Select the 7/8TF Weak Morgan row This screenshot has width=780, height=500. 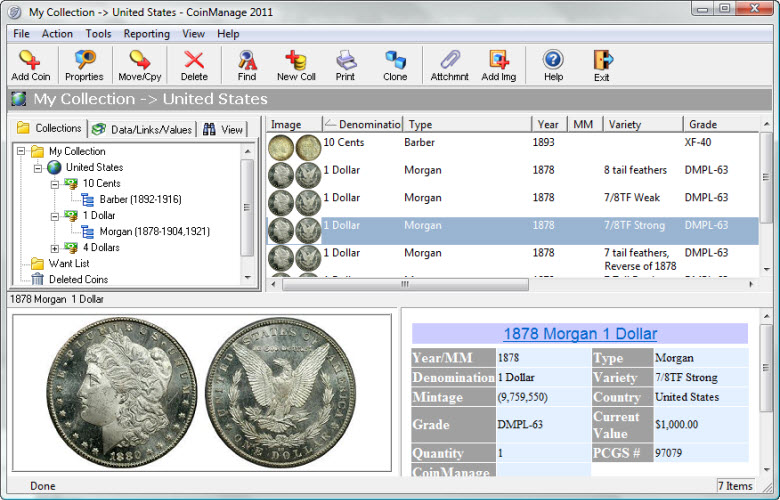tap(512, 202)
